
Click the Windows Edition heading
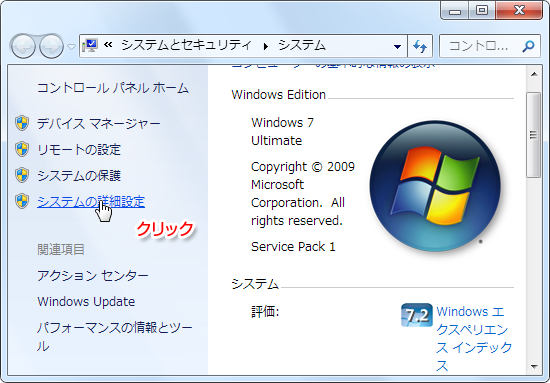pos(279,95)
